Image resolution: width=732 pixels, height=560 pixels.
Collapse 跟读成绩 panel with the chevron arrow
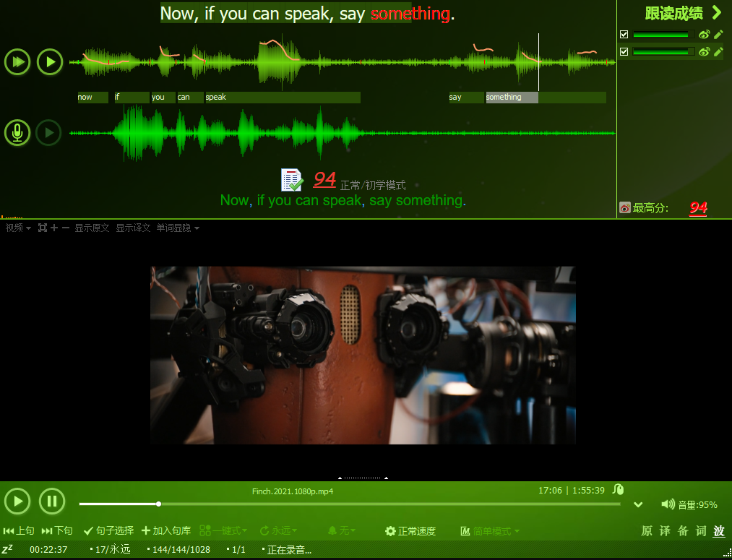(x=716, y=12)
